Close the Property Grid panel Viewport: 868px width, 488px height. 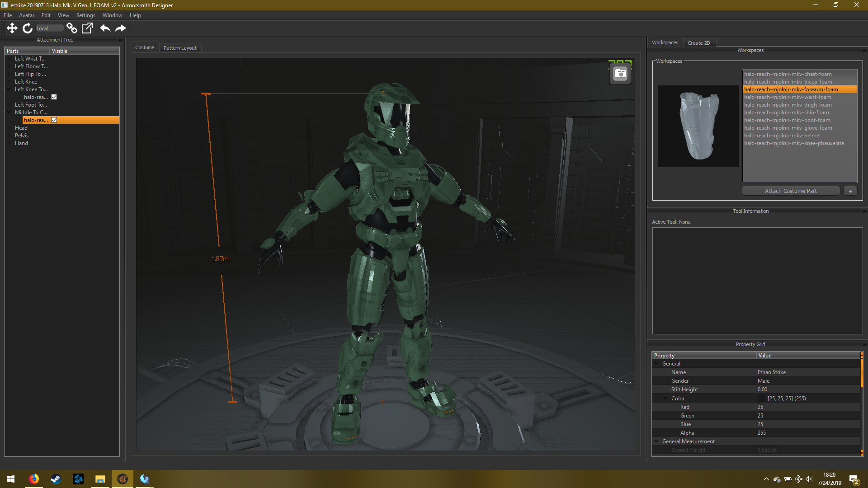864,344
